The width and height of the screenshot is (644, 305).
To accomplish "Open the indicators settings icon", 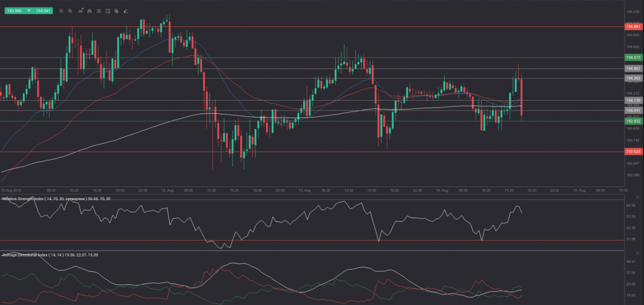I will pos(99,11).
